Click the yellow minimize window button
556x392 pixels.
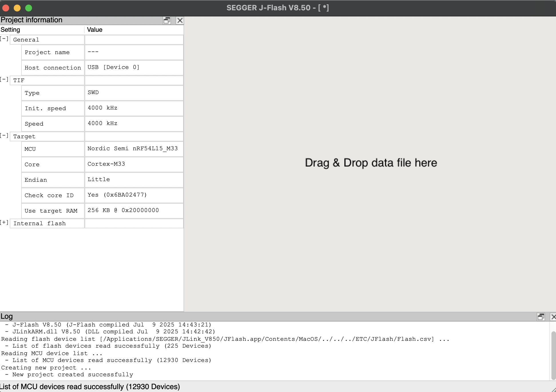[x=17, y=8]
